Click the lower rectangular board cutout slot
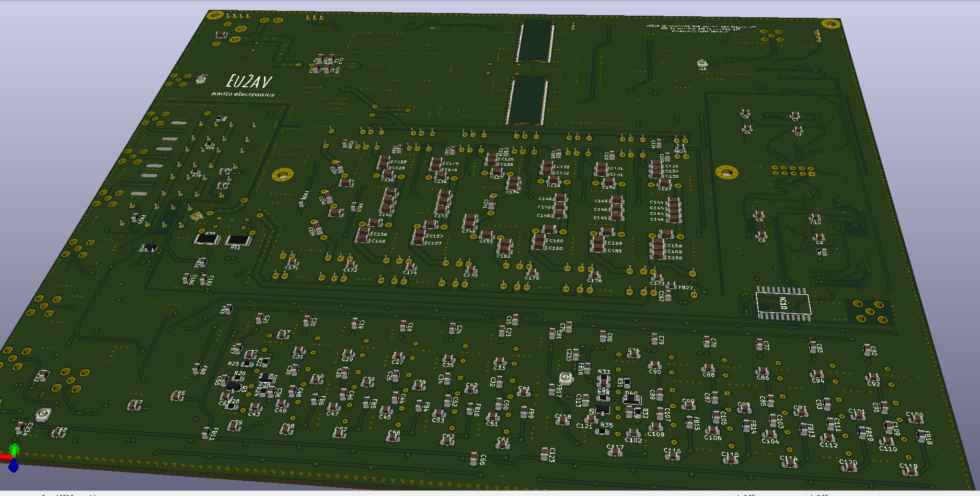The height and width of the screenshot is (496, 980). coord(526,100)
